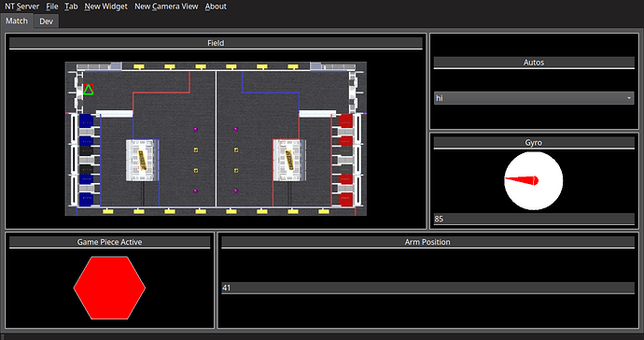This screenshot has height=340, width=644.
Task: Open the NT Server menu
Action: click(22, 7)
